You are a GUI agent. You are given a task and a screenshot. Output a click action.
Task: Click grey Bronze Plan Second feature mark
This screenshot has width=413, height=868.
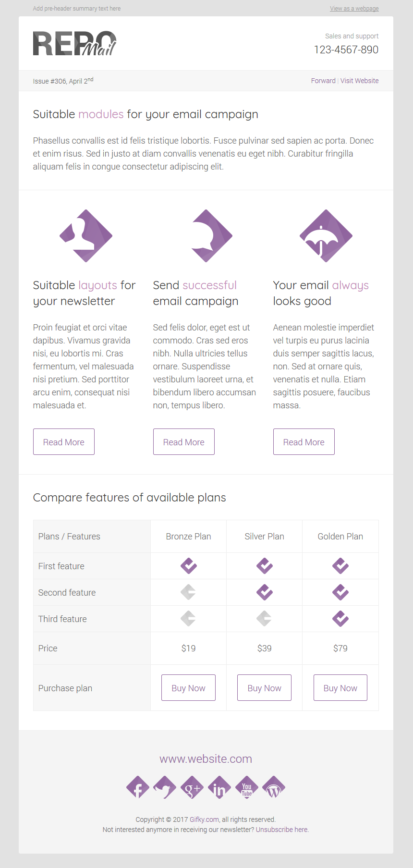[188, 592]
